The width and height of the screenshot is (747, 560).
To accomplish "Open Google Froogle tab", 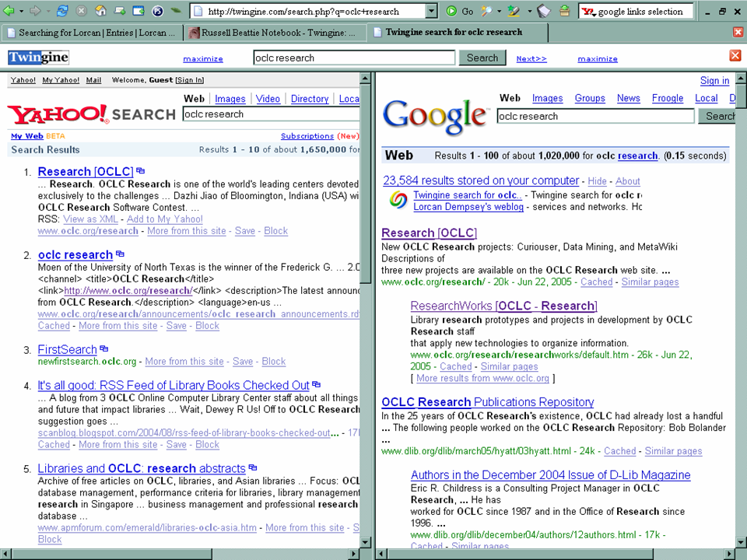I will point(668,98).
